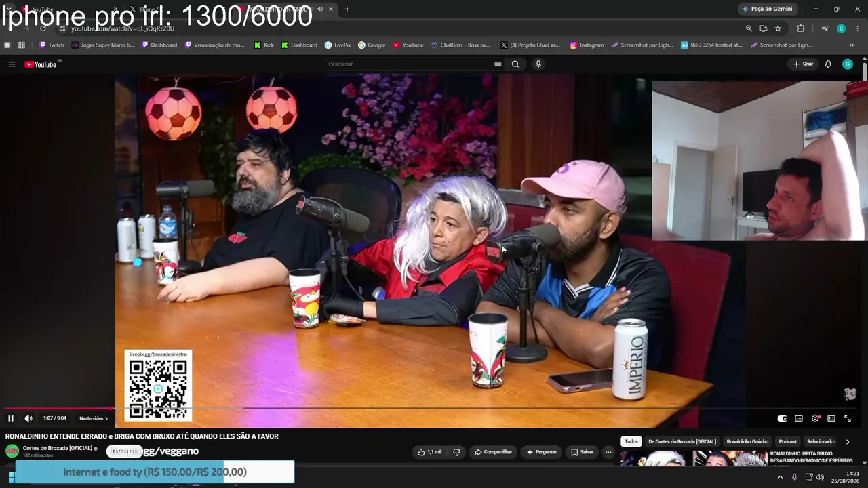Open a new browser tab with the plus
This screenshot has height=488, width=868.
(x=347, y=9)
